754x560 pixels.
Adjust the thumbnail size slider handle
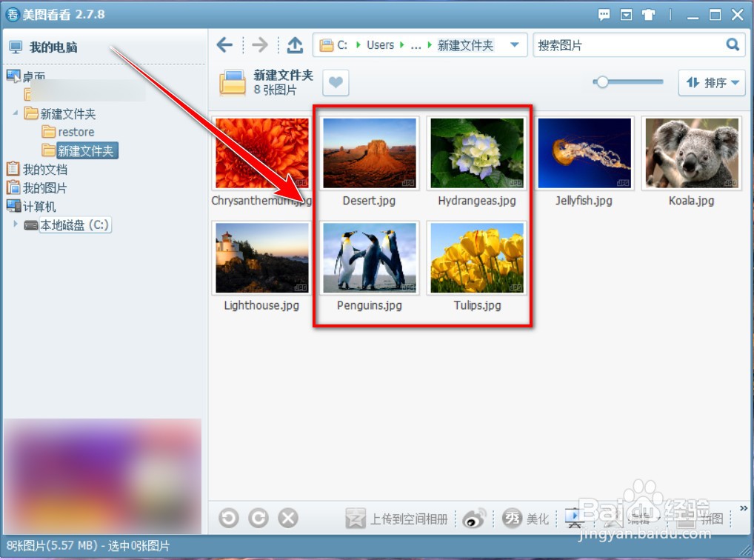click(x=601, y=82)
